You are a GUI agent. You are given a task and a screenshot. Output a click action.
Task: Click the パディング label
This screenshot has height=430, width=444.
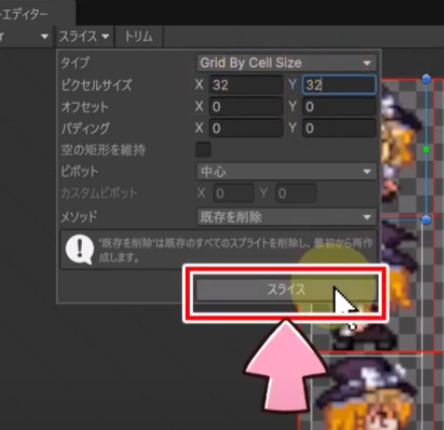tap(85, 129)
